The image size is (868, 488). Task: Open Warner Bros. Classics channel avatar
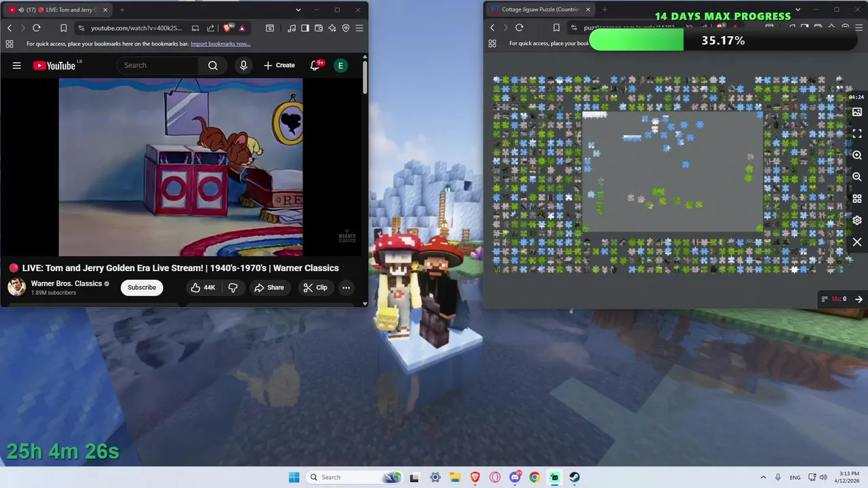point(16,287)
